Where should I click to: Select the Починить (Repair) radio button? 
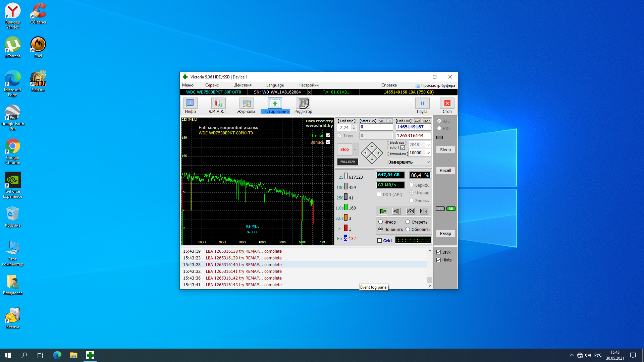(380, 229)
